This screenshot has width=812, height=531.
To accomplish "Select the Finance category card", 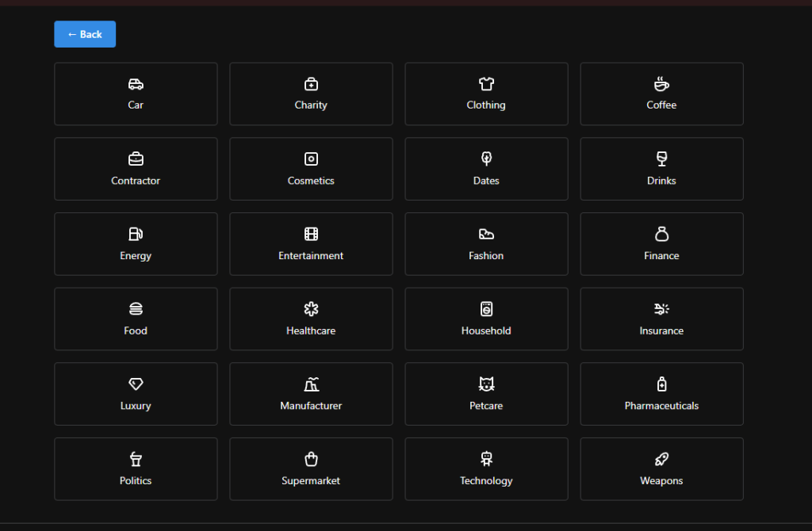I will point(661,244).
